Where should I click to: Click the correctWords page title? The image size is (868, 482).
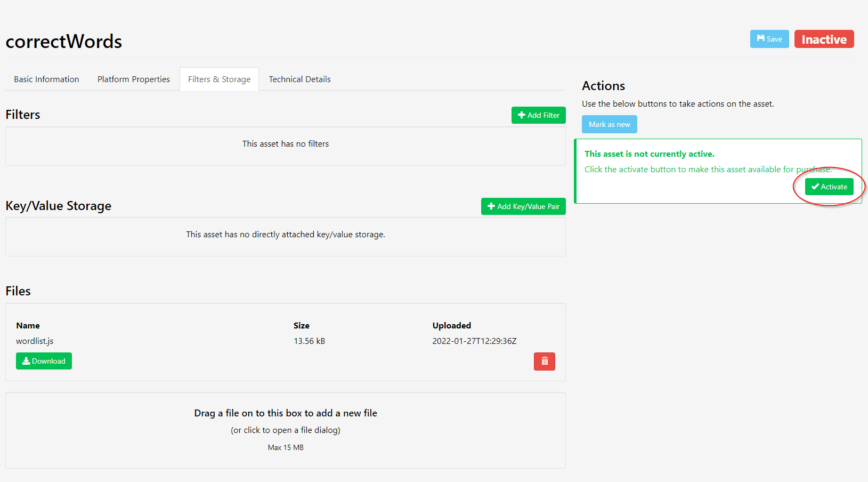[x=64, y=42]
